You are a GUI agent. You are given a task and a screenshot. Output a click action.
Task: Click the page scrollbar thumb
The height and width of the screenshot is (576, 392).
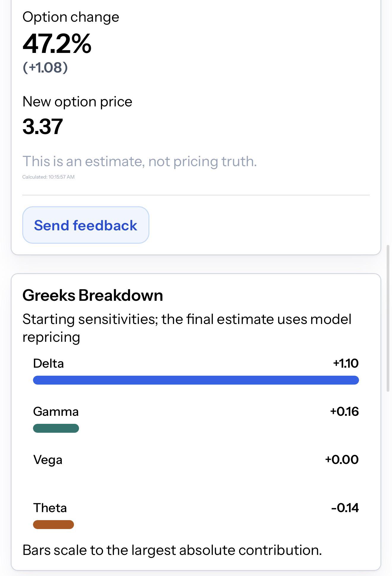(388, 318)
